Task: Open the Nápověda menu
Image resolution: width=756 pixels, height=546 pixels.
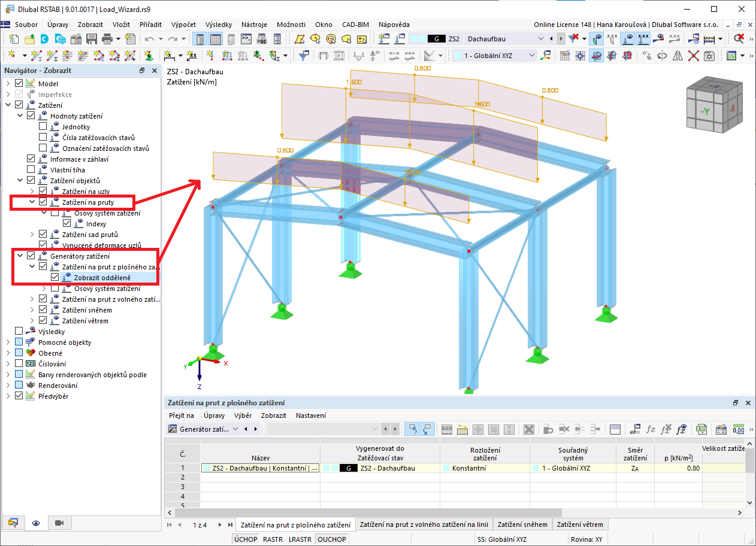Action: tap(394, 25)
